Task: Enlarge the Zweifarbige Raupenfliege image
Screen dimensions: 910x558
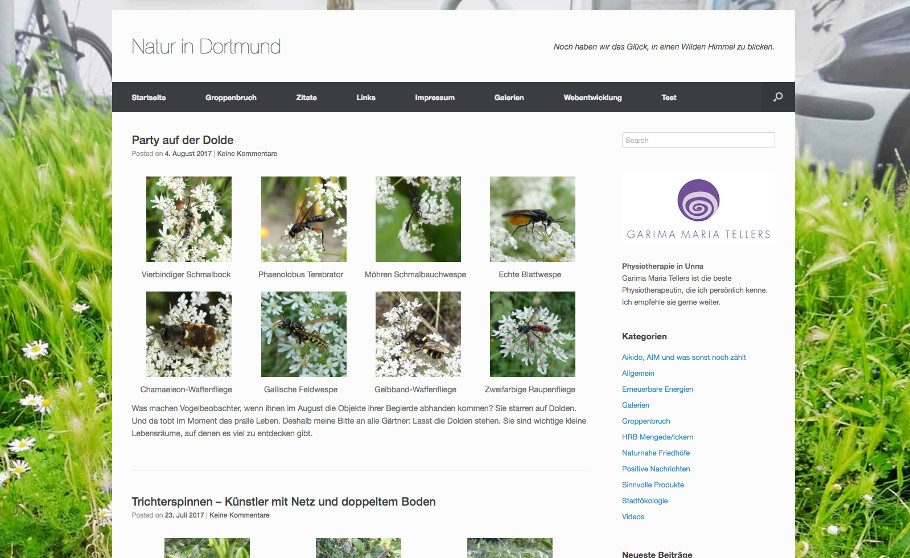Action: (x=532, y=334)
